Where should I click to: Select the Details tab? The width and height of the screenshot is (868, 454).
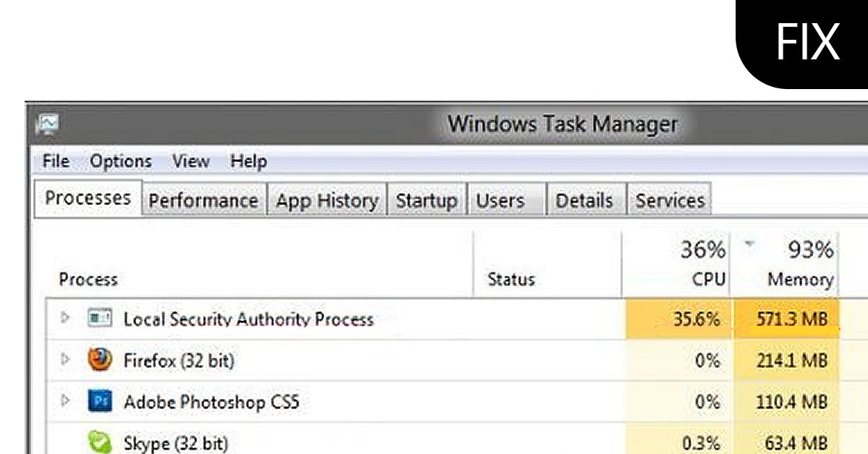coord(584,201)
